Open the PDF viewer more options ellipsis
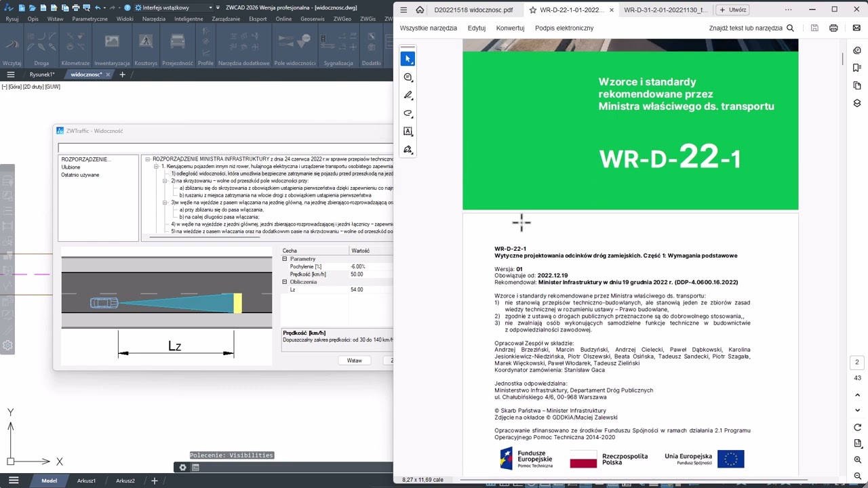The image size is (868, 488). (x=788, y=10)
